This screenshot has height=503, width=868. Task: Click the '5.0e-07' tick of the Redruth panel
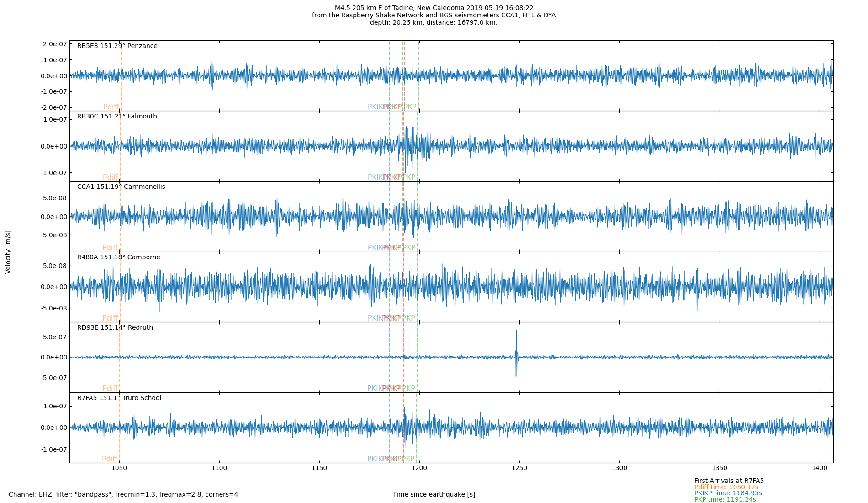coord(55,337)
